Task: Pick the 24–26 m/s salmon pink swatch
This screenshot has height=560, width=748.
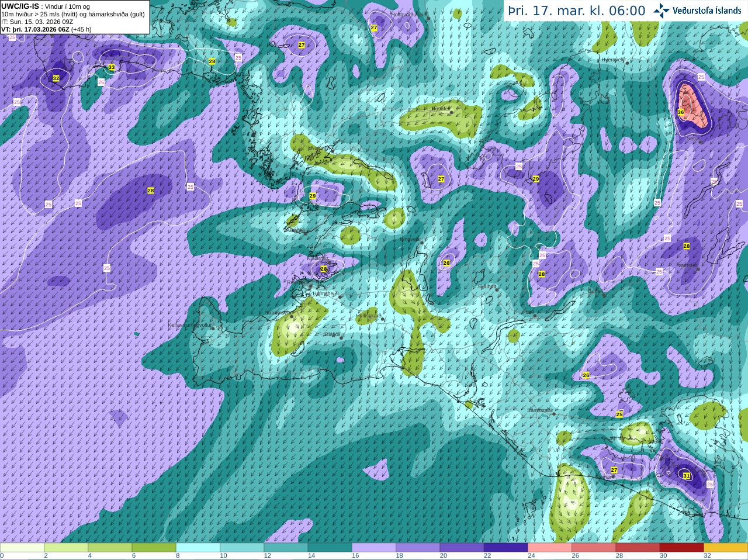Action: 550,548
